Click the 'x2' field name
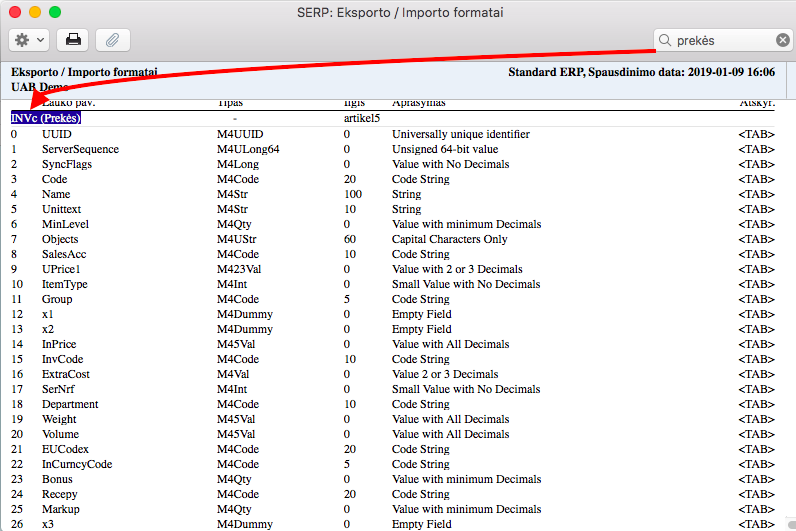Viewport: 796px width, 531px height. click(48, 329)
